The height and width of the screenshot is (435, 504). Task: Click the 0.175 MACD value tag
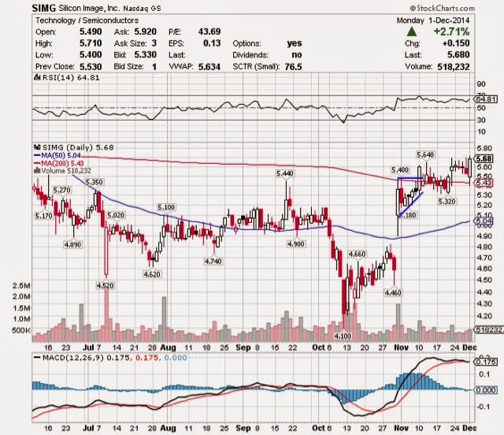[x=485, y=362]
